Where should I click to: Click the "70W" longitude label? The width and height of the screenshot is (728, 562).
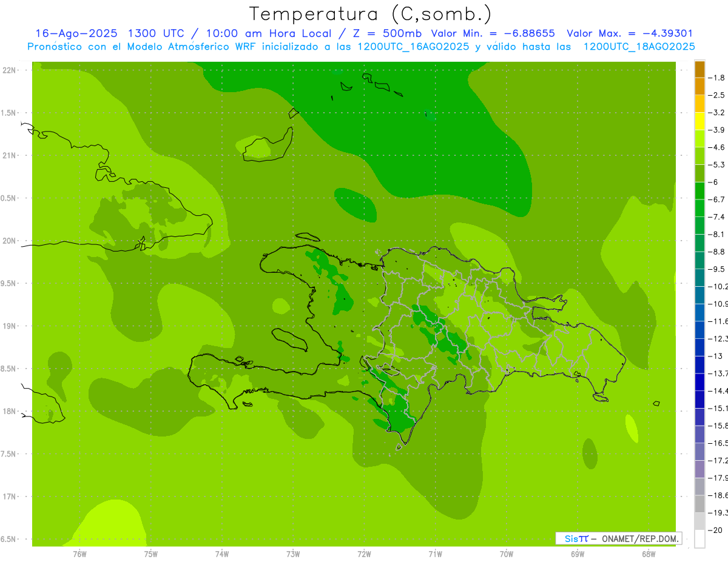tap(506, 554)
